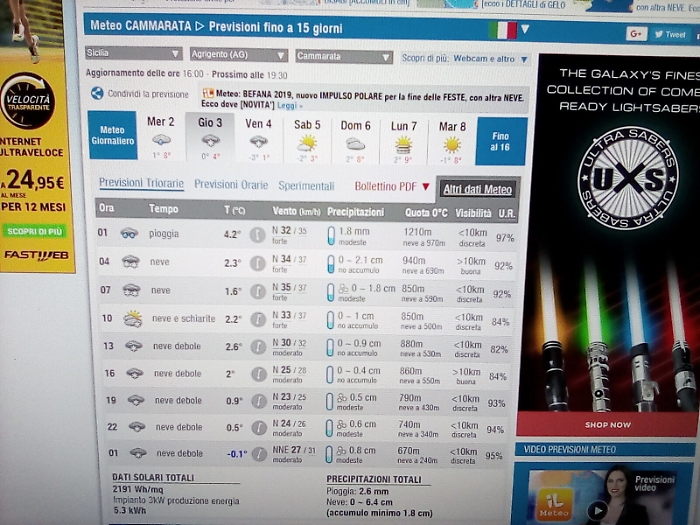Open the Agrigento (AG) province dropdown
The width and height of the screenshot is (700, 525).
coord(237,54)
